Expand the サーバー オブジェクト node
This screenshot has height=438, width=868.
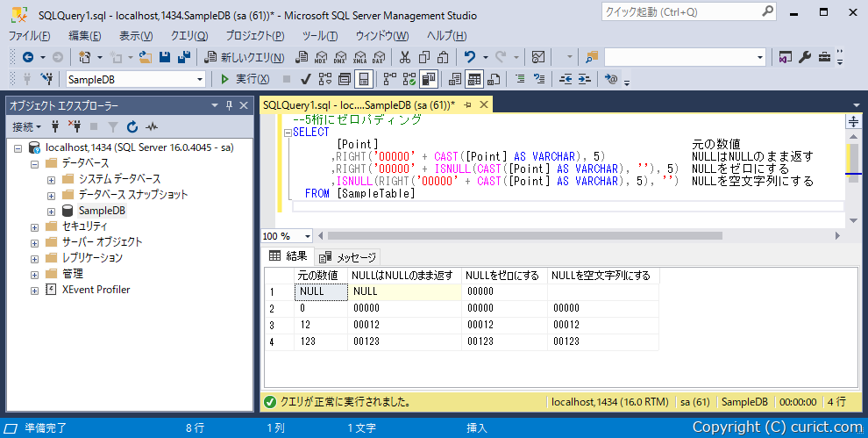click(x=34, y=243)
